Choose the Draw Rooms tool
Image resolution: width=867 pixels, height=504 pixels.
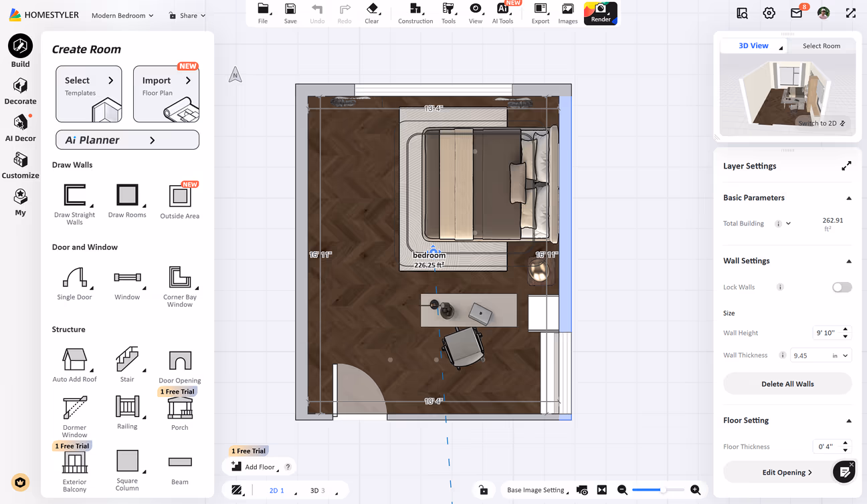[127, 201]
